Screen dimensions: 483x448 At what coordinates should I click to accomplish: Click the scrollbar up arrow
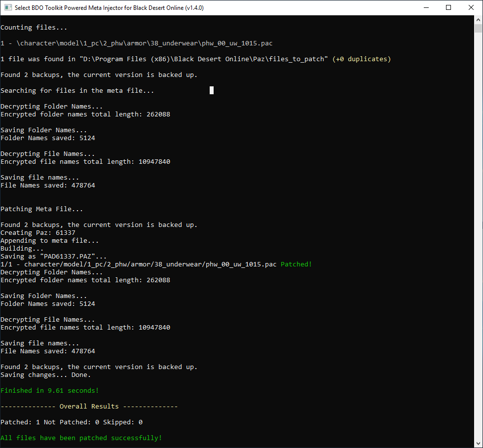coord(478,20)
